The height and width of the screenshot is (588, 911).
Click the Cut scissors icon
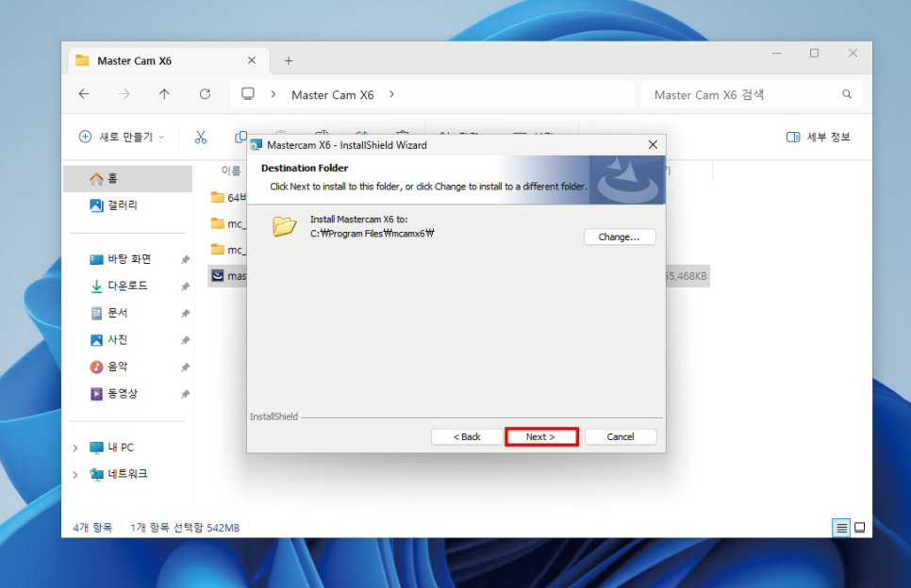click(x=201, y=137)
